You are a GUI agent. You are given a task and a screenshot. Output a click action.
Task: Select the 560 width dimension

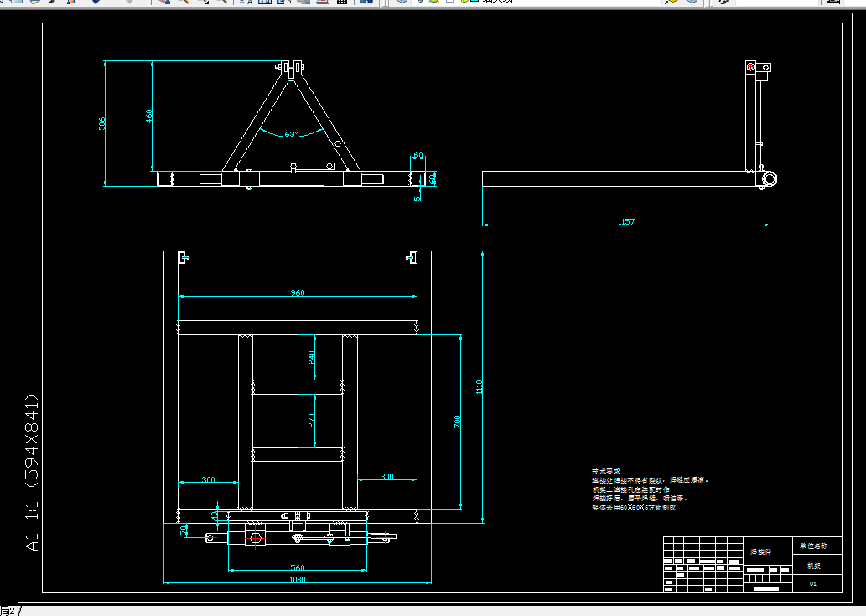(298, 567)
